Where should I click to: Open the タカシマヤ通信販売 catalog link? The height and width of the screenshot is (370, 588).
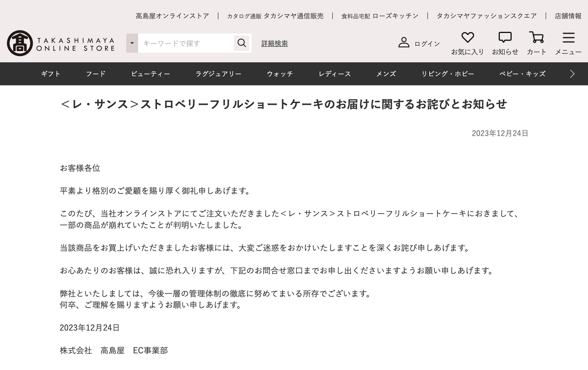tap(275, 16)
